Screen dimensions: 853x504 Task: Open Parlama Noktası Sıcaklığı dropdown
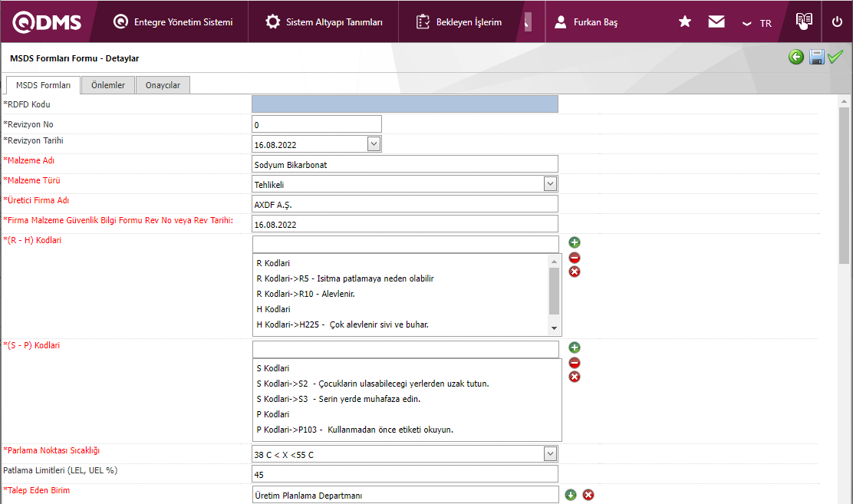550,454
